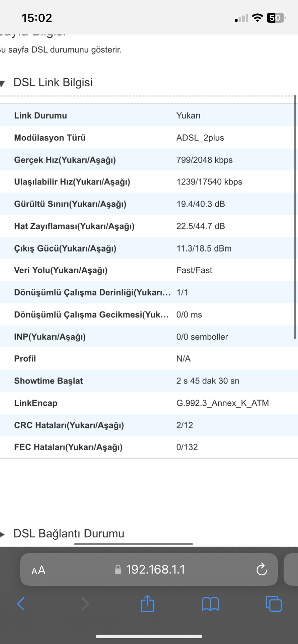298x644 pixels.
Task: Tap the LinkEncap G.992.3_Annex_K_ATM value
Action: pos(222,403)
